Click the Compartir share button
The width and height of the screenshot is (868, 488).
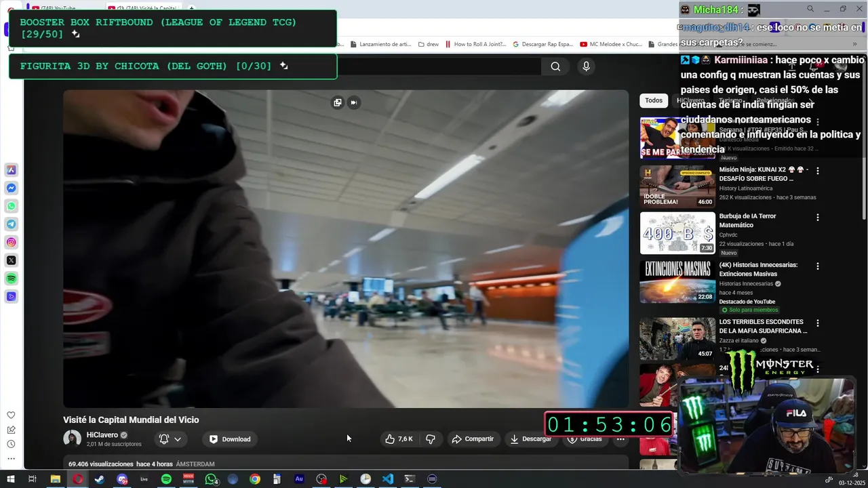pos(473,439)
